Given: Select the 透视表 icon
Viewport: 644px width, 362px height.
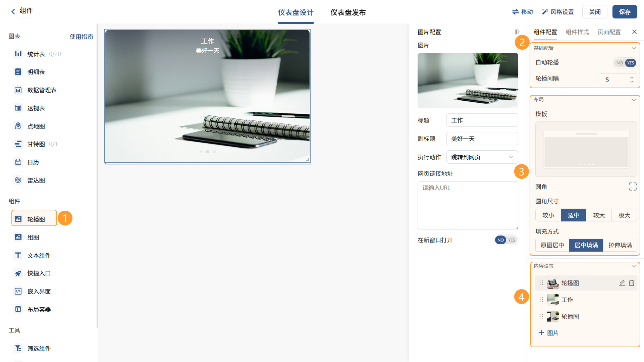Looking at the screenshot, I should click(18, 108).
